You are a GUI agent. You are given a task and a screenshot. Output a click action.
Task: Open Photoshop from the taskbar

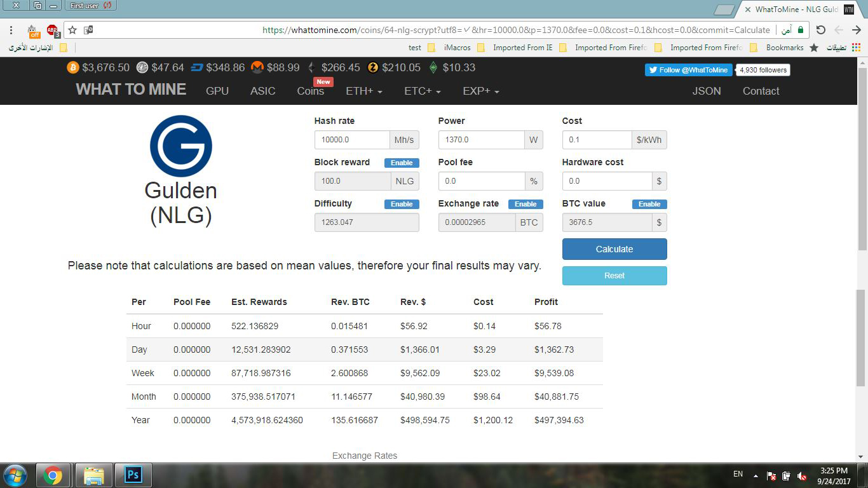(x=133, y=475)
